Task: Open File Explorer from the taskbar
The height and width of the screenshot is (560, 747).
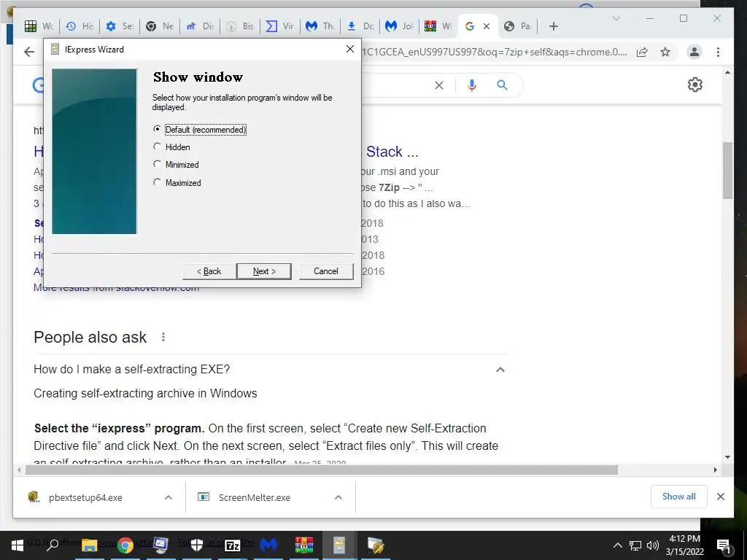Action: pyautogui.click(x=89, y=545)
